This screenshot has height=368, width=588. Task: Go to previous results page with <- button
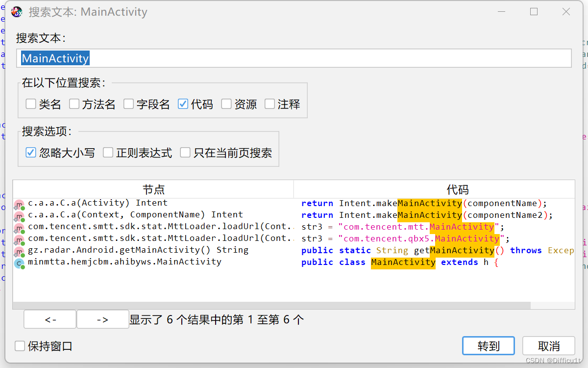click(x=50, y=319)
